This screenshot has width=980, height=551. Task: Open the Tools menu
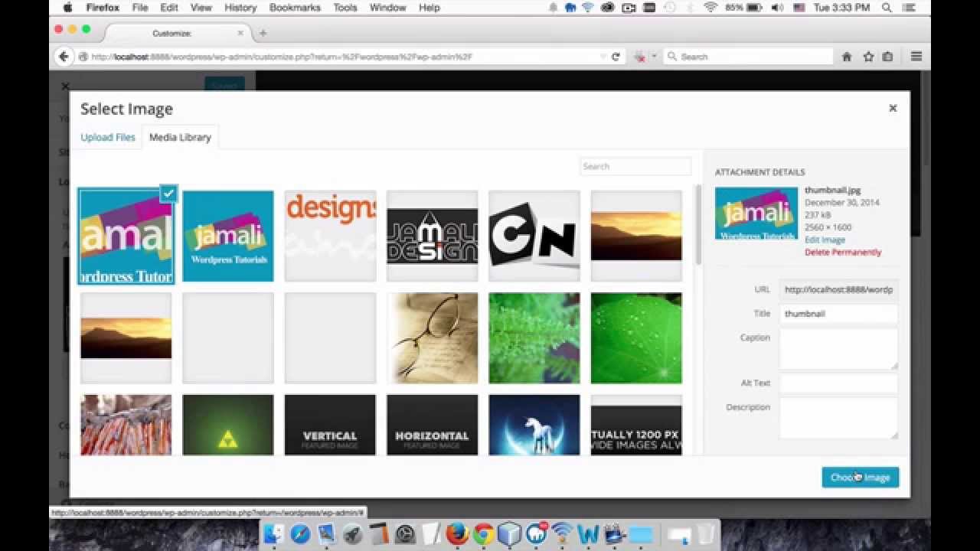coord(345,8)
